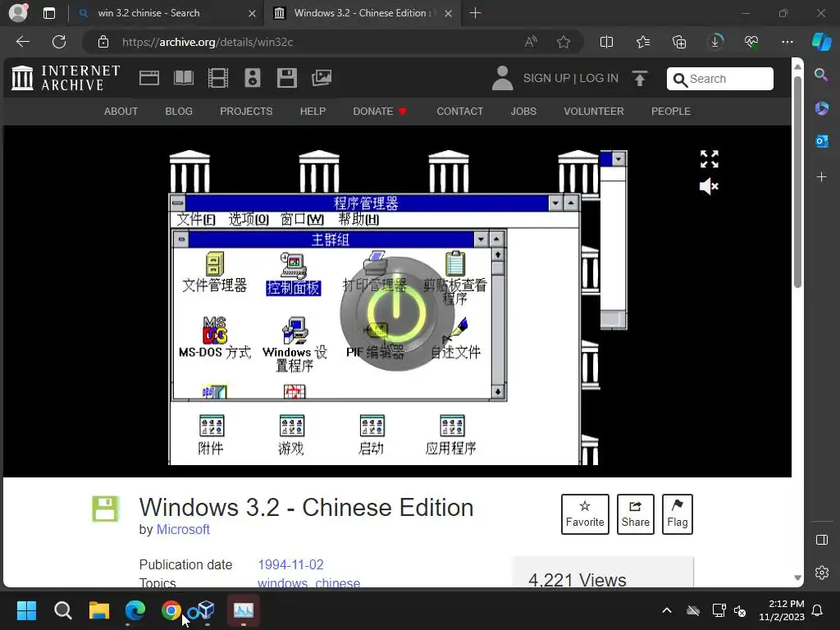
Task: Open the 主群组 window control menu box
Action: [181, 239]
